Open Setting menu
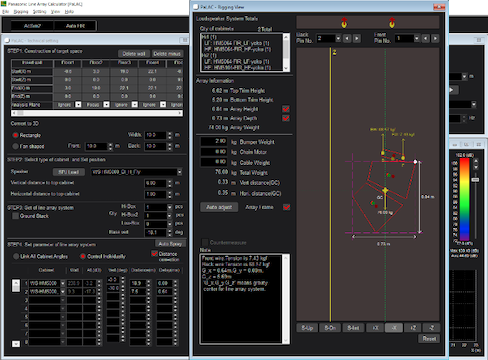This screenshot has height=360, width=488. pyautogui.click(x=39, y=11)
